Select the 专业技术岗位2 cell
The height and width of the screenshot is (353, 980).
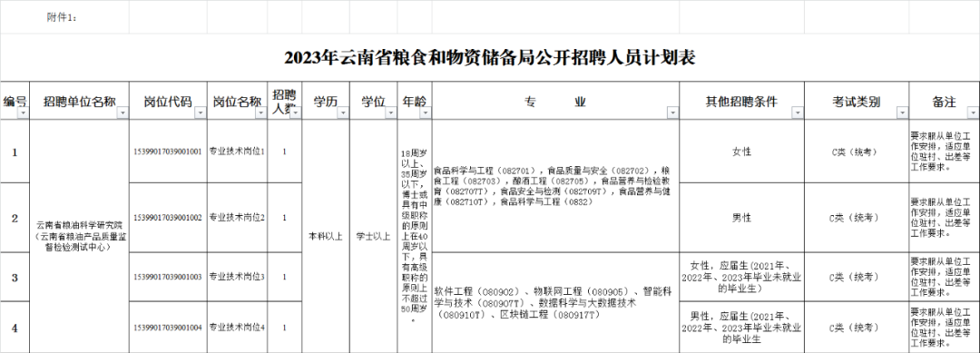238,218
